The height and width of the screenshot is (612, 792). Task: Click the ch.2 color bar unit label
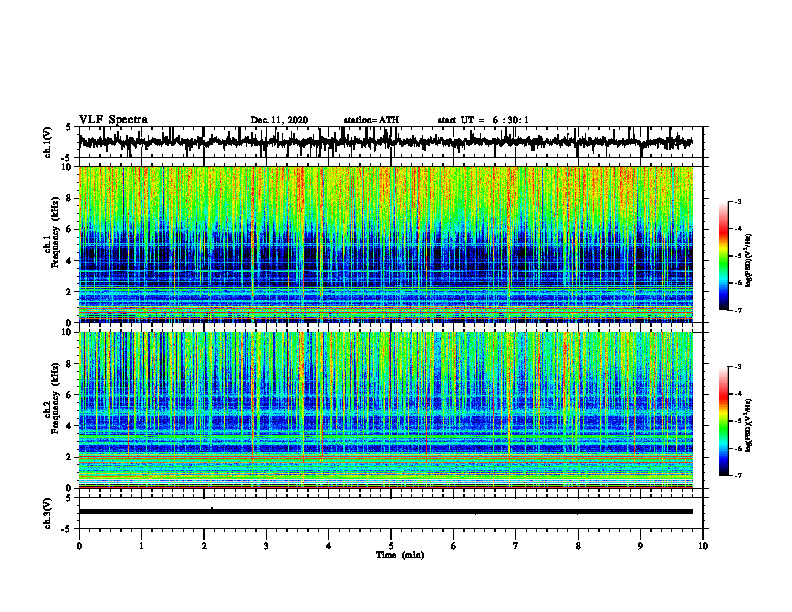click(749, 425)
